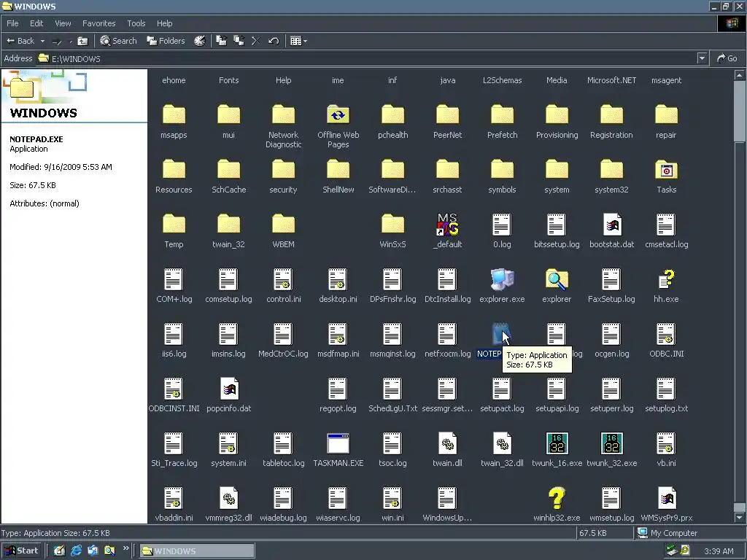Open the Start menu
Viewport: 747px width, 560px height.
pos(22,551)
